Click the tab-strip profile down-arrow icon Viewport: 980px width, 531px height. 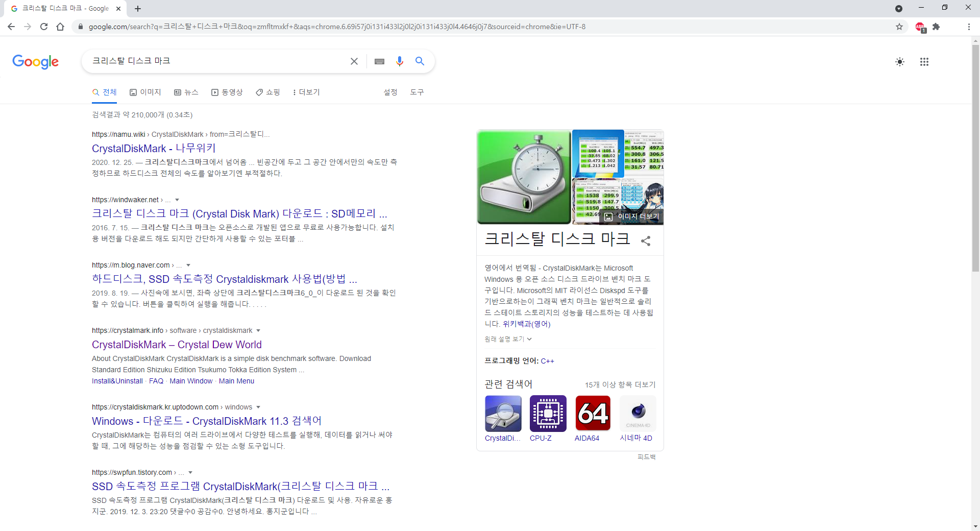(899, 8)
